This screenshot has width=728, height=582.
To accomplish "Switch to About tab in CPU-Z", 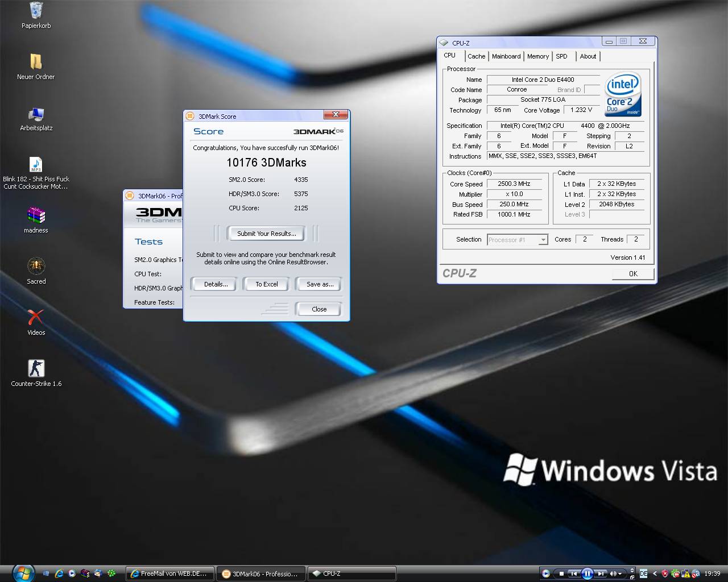I will (588, 56).
